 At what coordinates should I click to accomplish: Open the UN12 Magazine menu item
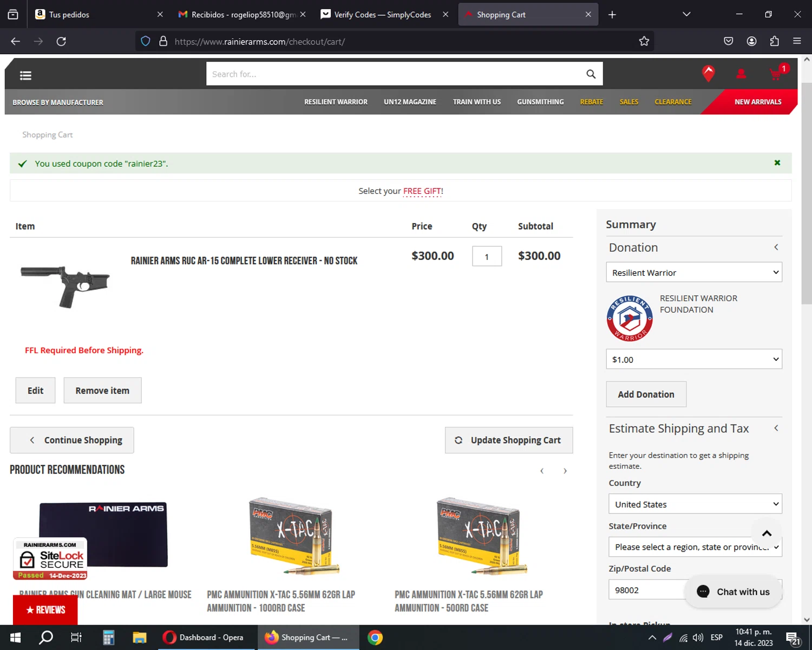(410, 102)
